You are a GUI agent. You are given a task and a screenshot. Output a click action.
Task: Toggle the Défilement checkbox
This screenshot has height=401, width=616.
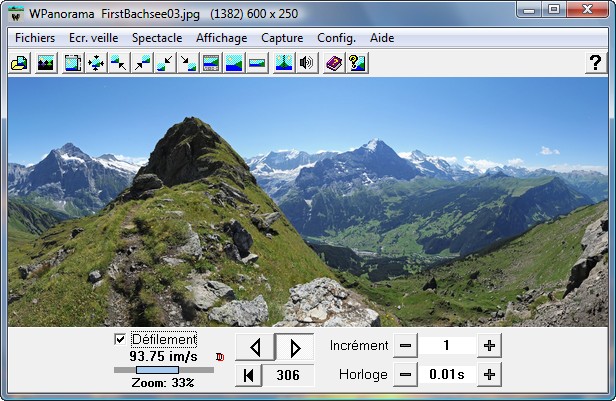[x=120, y=339]
